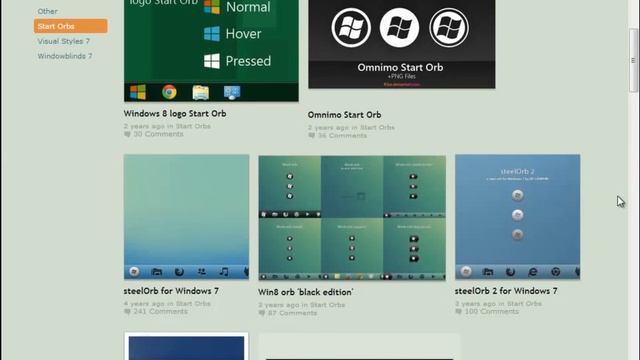Click the file explorer folder icon in preview
Image resolution: width=640 pixels, height=360 pixels.
[x=200, y=93]
